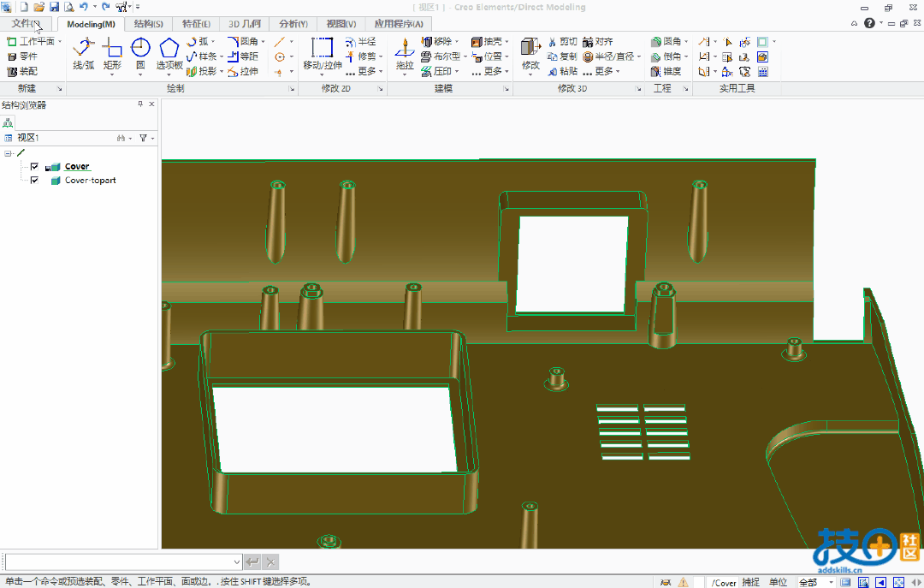This screenshot has height=588, width=924.
Task: Click 捕捉 snap in status bar
Action: [x=751, y=582]
